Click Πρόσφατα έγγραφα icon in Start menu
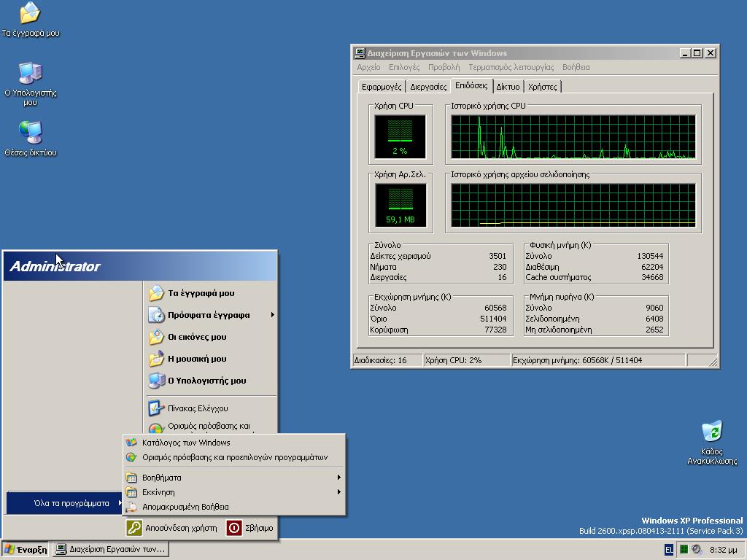747x560 pixels. 156,315
